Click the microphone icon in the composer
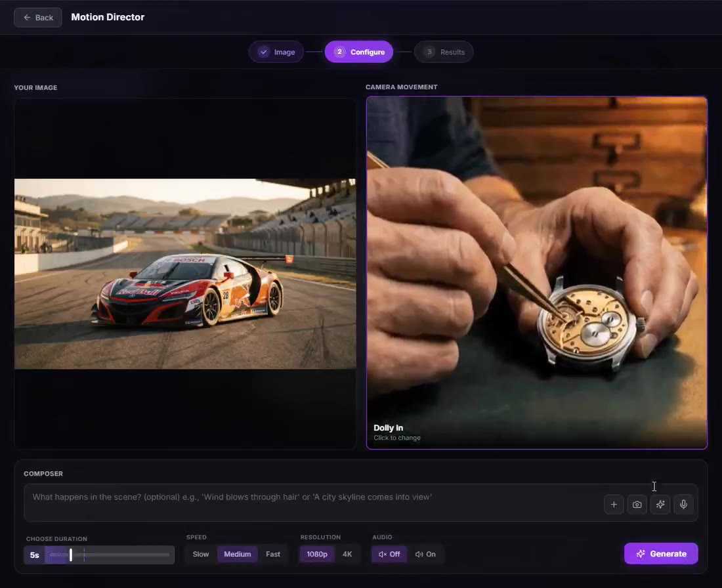This screenshot has height=588, width=722. pos(684,504)
